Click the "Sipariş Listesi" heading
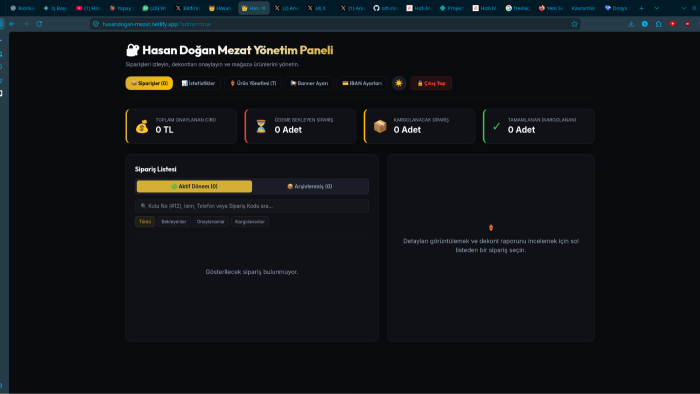This screenshot has height=394, width=700. (x=156, y=169)
